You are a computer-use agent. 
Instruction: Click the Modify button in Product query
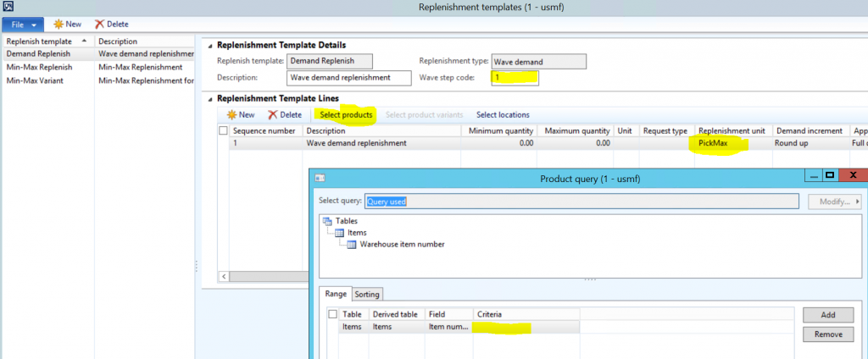click(834, 202)
